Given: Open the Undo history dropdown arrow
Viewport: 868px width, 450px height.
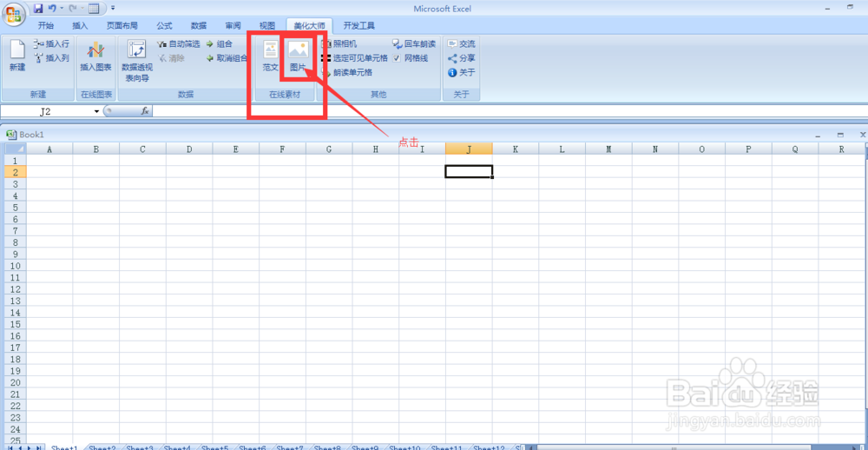Looking at the screenshot, I should point(62,9).
